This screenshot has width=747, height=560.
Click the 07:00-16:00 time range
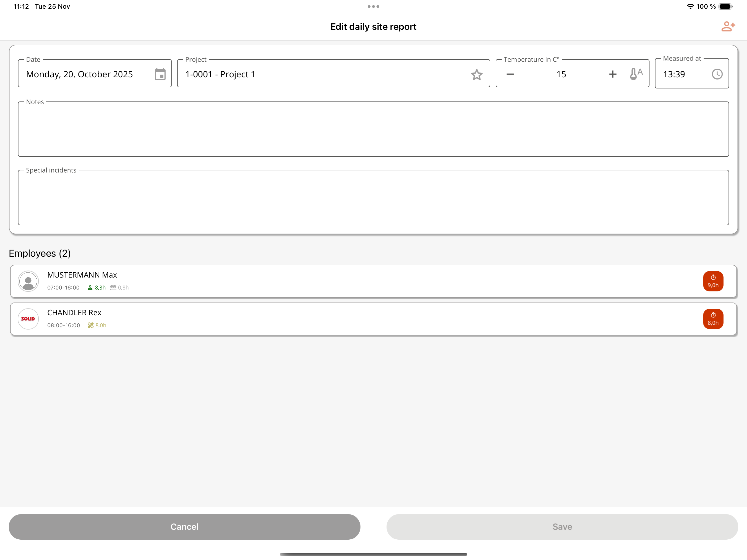pos(64,288)
